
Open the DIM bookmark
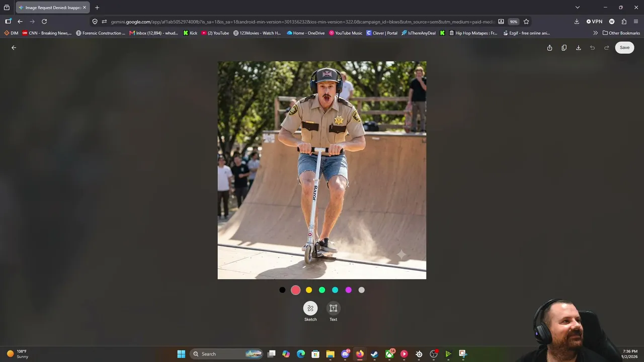click(11, 33)
